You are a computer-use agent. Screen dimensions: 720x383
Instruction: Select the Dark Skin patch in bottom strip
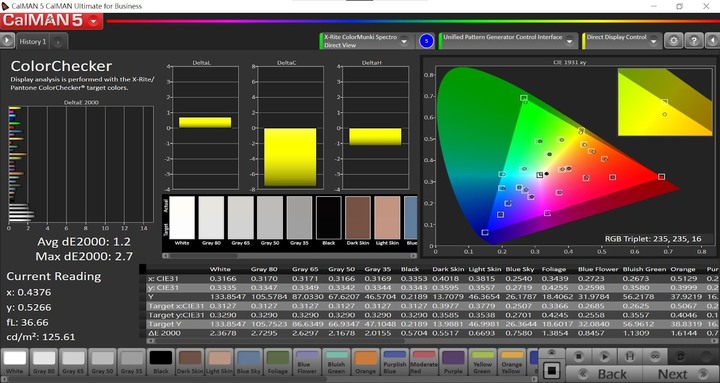[190, 362]
